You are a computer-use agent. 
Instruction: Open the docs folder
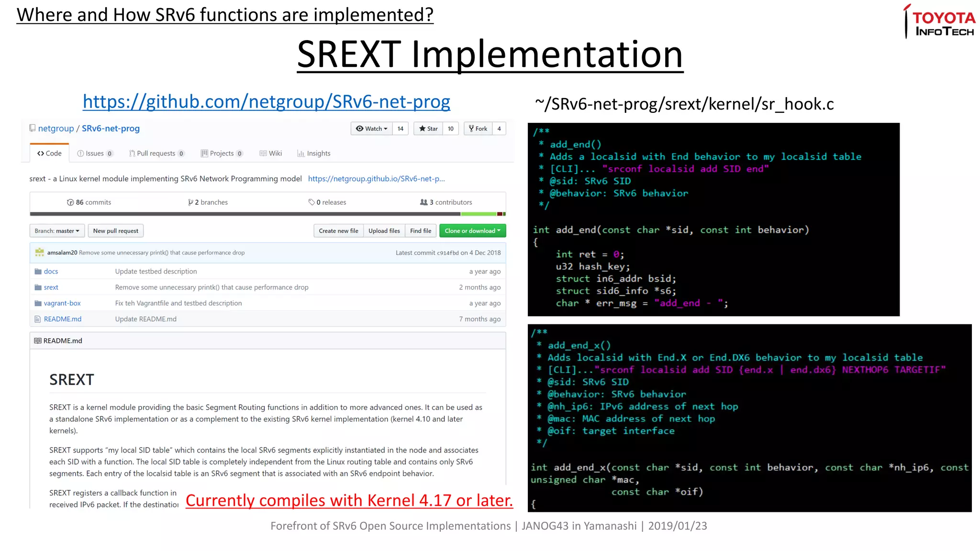[51, 271]
